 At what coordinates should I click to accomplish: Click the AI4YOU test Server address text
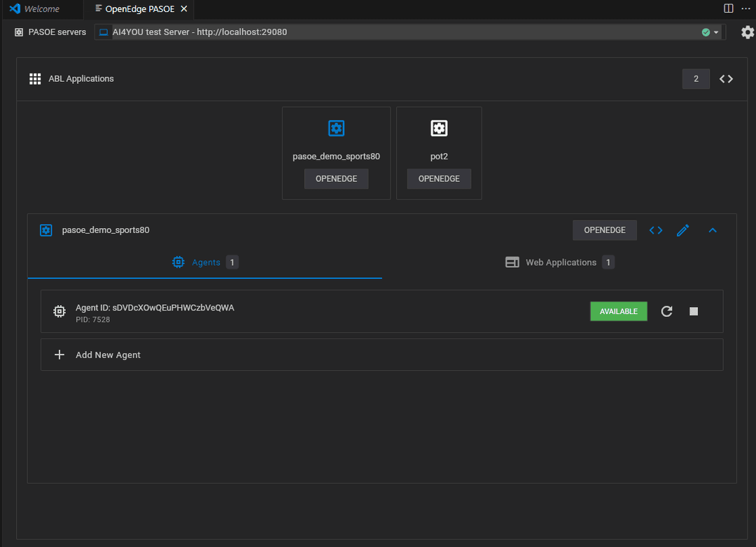199,32
